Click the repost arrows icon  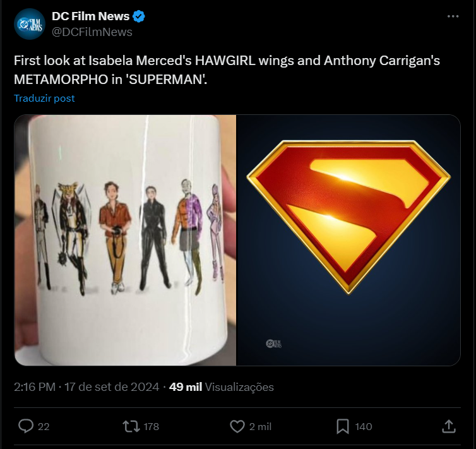coord(131,426)
